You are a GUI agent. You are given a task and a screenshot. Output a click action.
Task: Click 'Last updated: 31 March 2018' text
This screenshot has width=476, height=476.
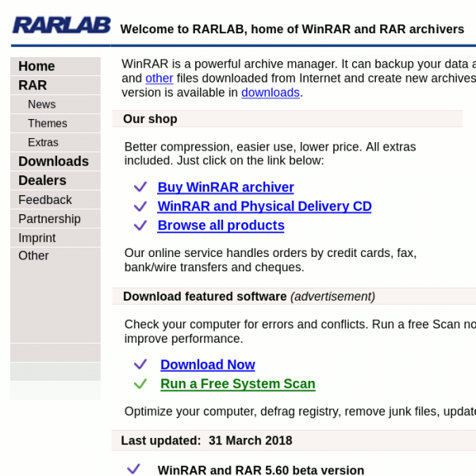tap(206, 440)
